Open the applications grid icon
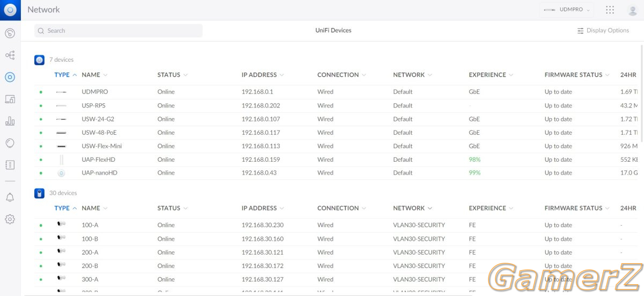 click(610, 10)
